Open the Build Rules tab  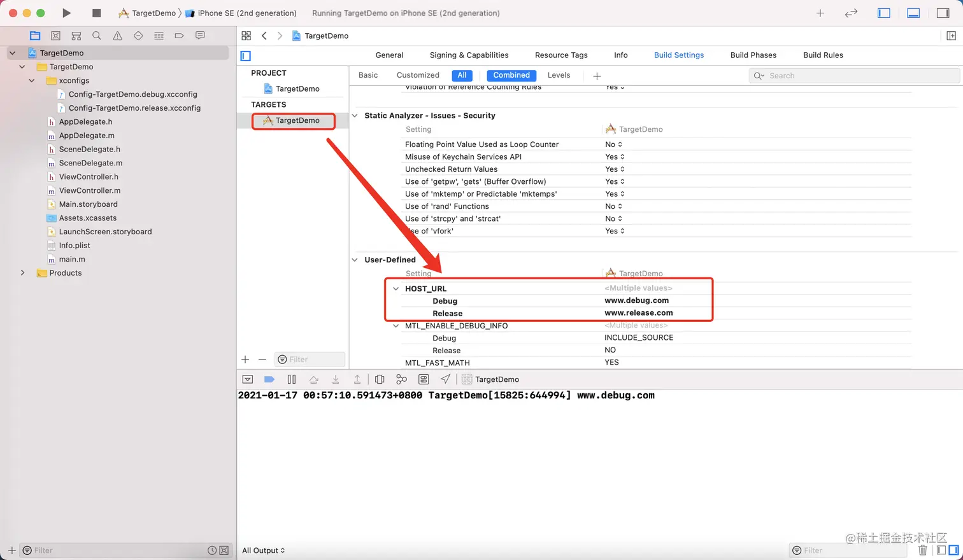pos(823,55)
